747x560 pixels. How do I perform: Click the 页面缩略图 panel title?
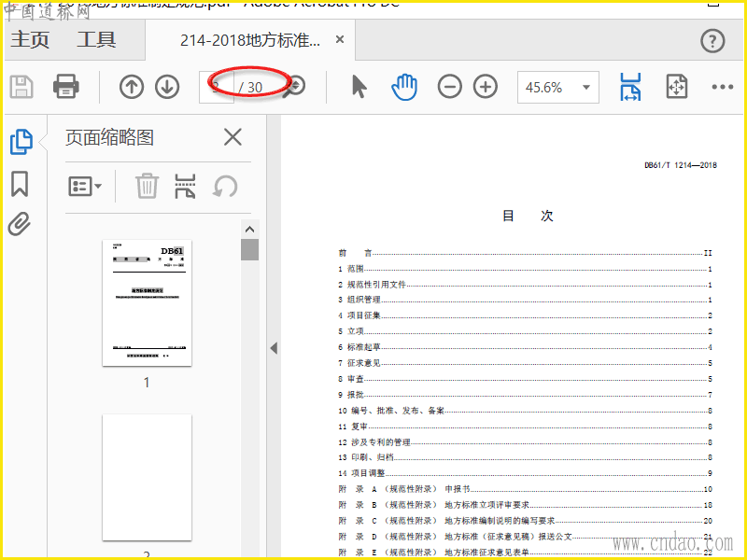coord(109,137)
